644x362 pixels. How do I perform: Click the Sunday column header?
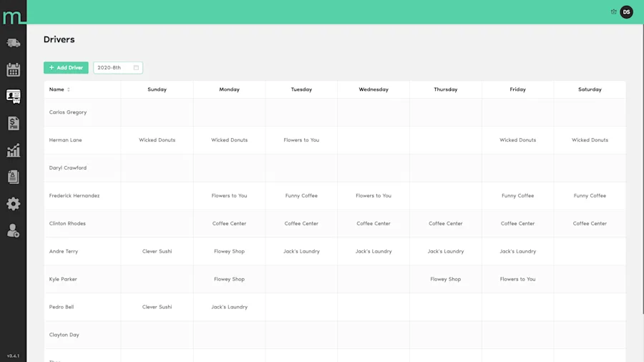[x=157, y=89]
